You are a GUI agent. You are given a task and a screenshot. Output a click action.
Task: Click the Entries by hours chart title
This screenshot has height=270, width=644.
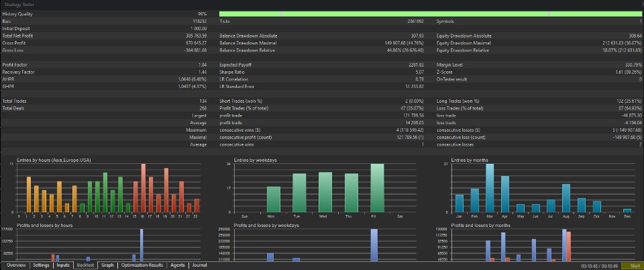(x=53, y=160)
